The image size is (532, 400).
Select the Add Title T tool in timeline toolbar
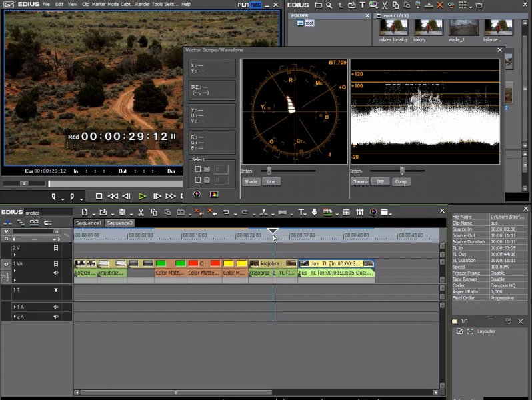coord(301,212)
